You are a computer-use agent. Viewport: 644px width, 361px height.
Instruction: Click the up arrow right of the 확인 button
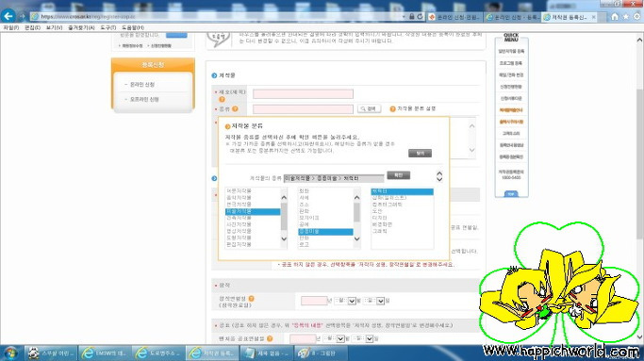point(439,173)
